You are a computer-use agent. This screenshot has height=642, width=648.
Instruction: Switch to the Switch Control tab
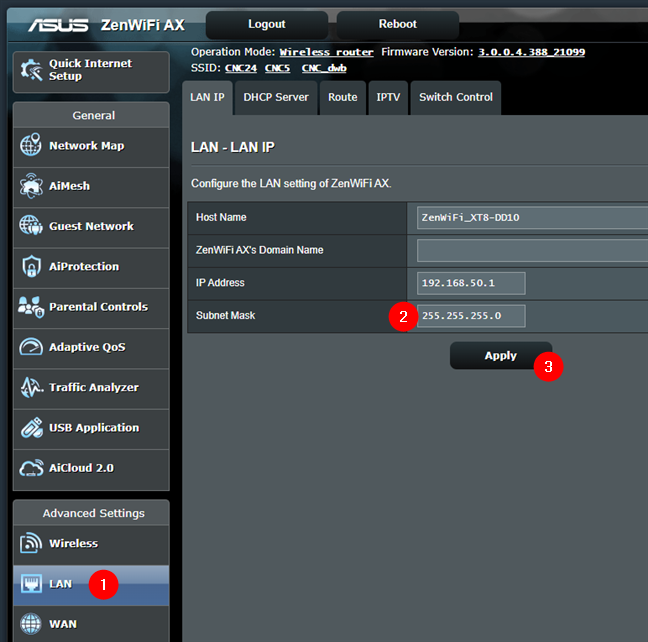[456, 98]
